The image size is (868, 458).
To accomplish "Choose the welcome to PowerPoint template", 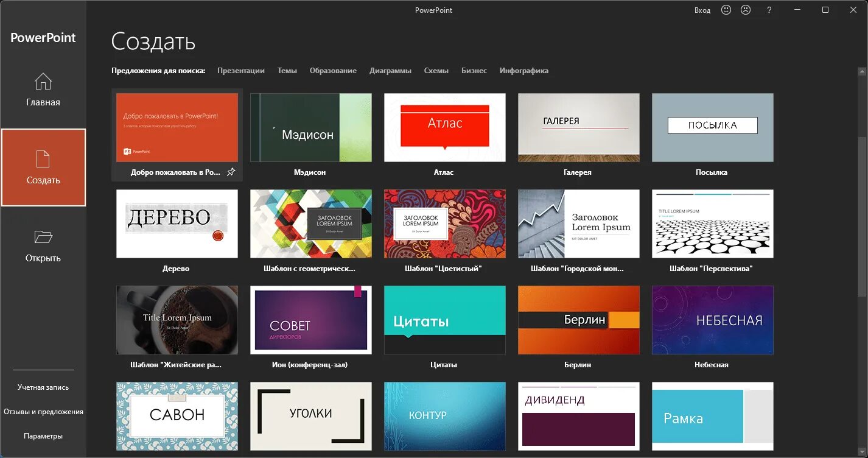I will tap(177, 127).
